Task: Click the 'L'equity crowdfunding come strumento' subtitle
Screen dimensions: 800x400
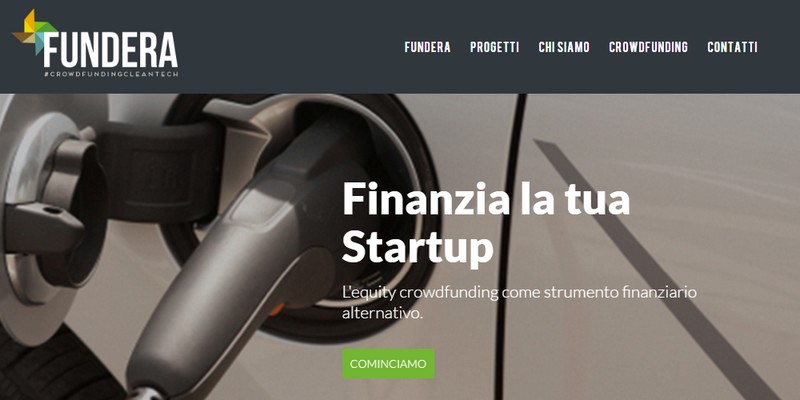Action: (519, 293)
